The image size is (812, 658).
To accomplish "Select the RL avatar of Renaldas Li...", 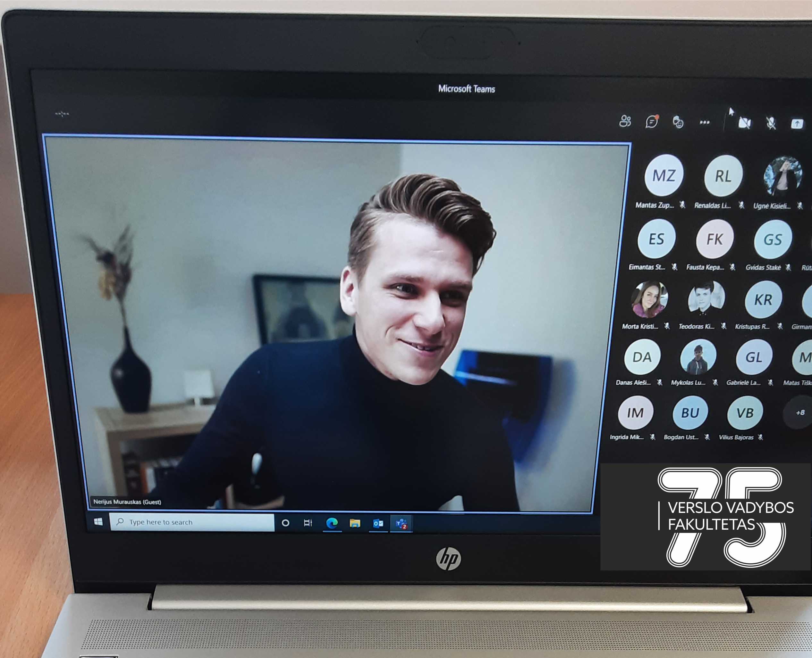I will pyautogui.click(x=723, y=176).
